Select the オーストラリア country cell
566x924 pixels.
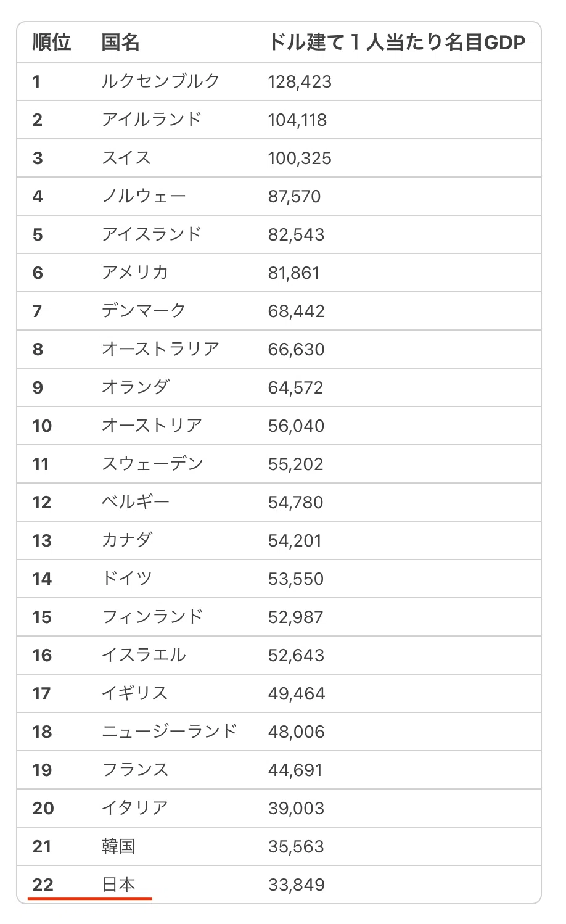160,349
